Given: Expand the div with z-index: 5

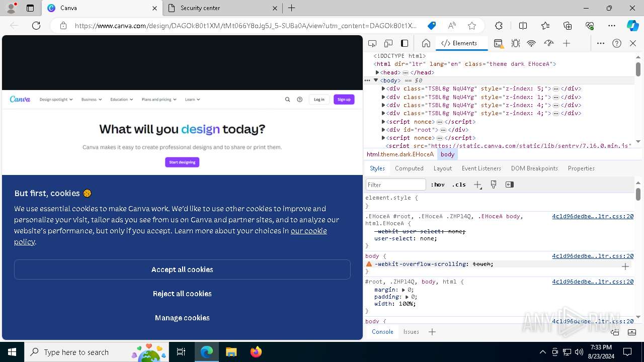Looking at the screenshot, I should [383, 88].
